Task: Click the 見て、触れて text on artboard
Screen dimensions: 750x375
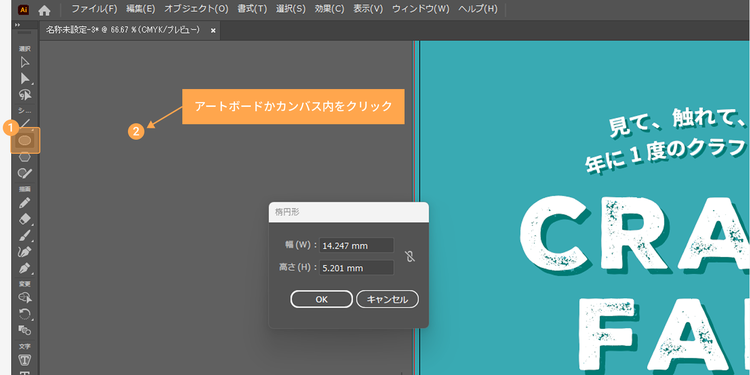Action: click(x=678, y=123)
